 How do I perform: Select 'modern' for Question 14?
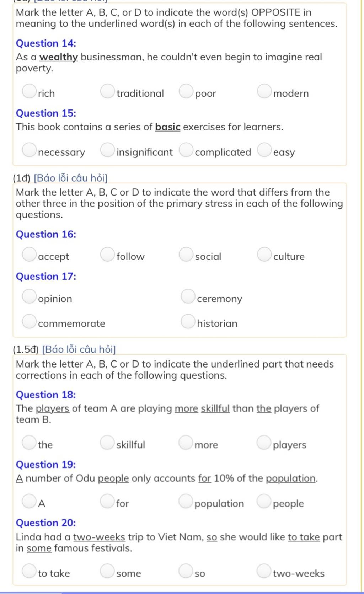pyautogui.click(x=264, y=91)
